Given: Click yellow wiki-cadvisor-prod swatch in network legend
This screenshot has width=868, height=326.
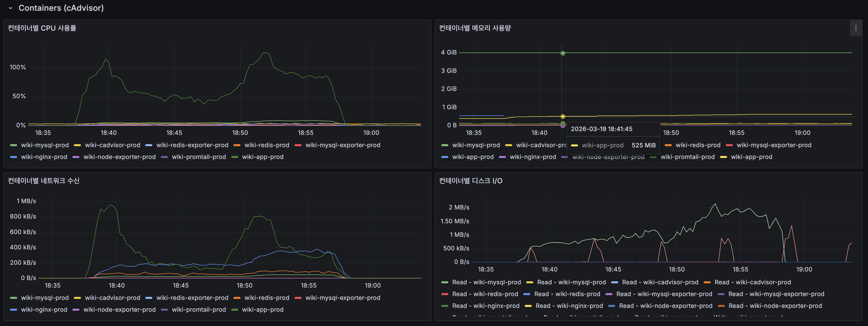Looking at the screenshot, I should pyautogui.click(x=77, y=298).
